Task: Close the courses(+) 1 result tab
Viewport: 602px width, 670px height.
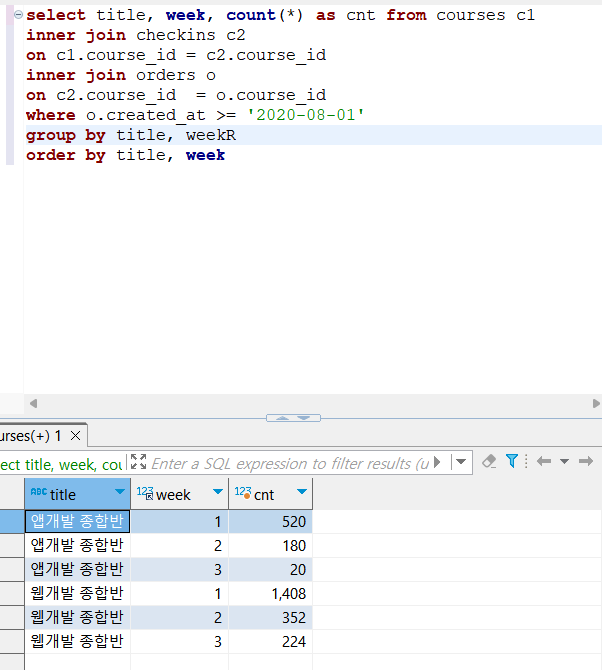Action: (x=76, y=435)
